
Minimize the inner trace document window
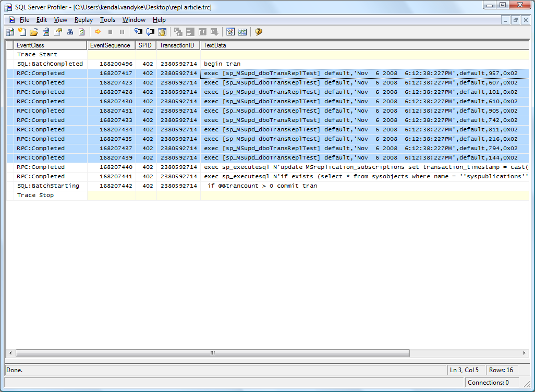tap(505, 20)
